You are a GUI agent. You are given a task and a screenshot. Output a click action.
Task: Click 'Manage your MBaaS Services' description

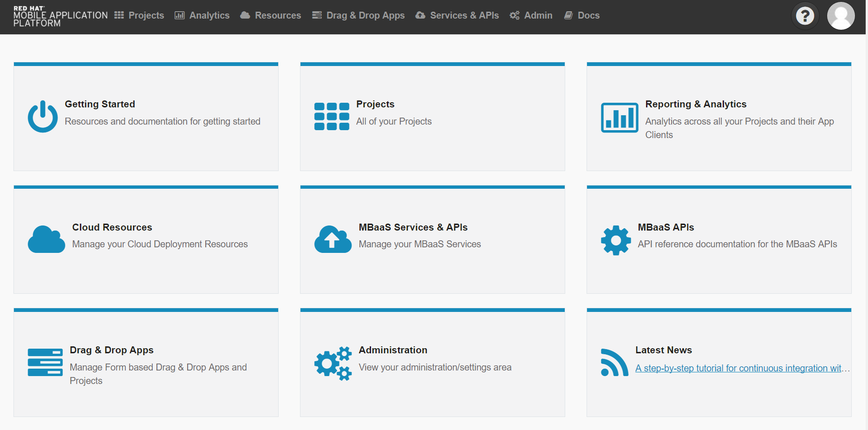point(420,244)
